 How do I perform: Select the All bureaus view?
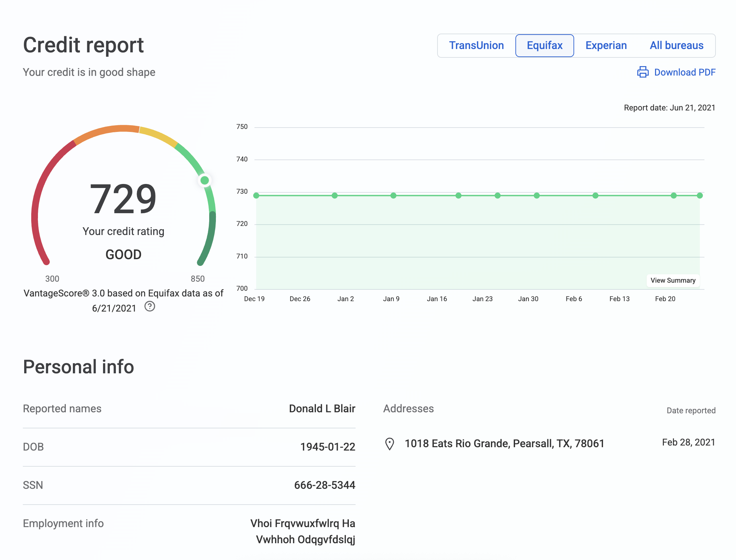coord(676,45)
